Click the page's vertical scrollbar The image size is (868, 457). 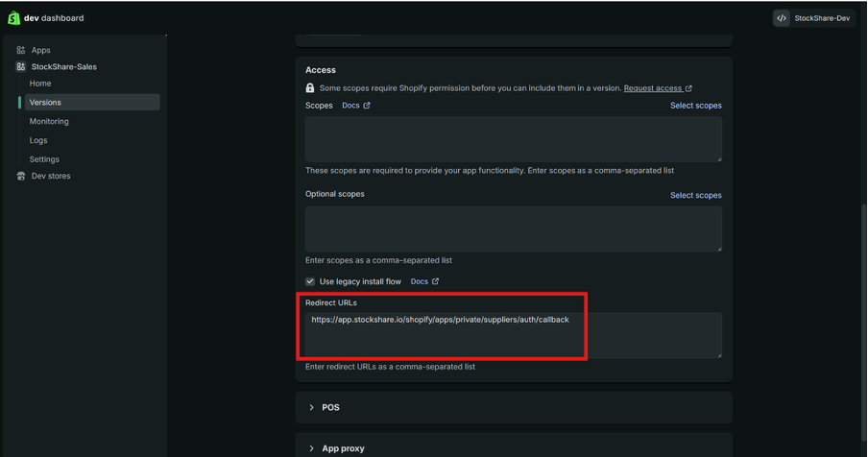point(862,288)
